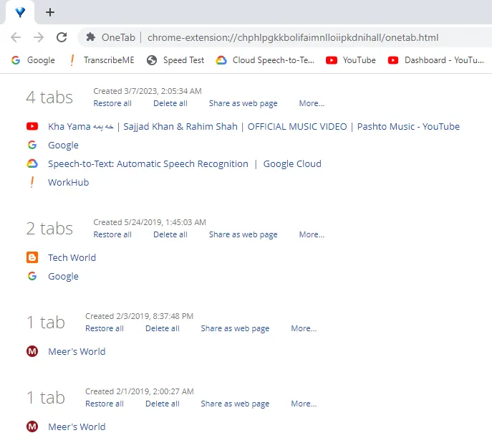The image size is (492, 448).
Task: Restore all in the 2/3/2019 1 tab group
Action: 105,328
